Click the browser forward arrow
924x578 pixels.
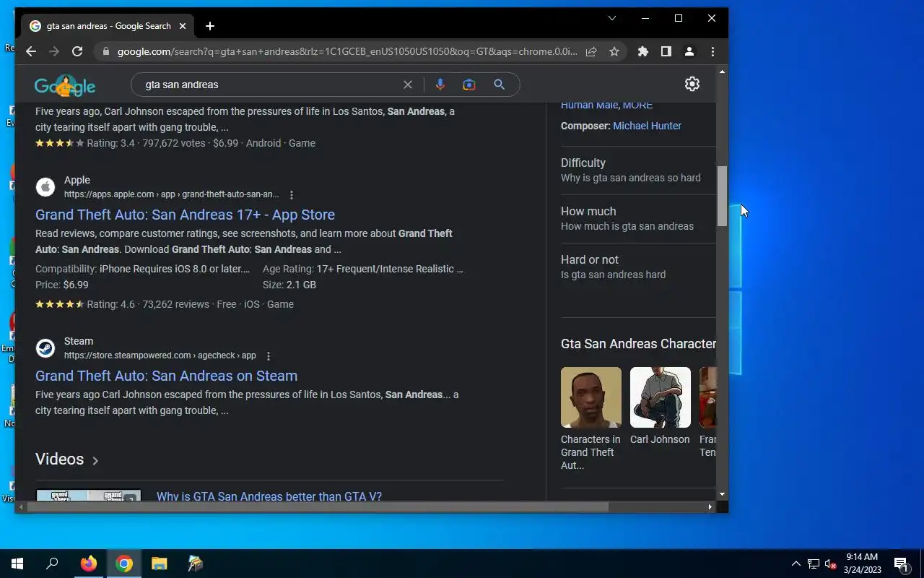pyautogui.click(x=54, y=51)
